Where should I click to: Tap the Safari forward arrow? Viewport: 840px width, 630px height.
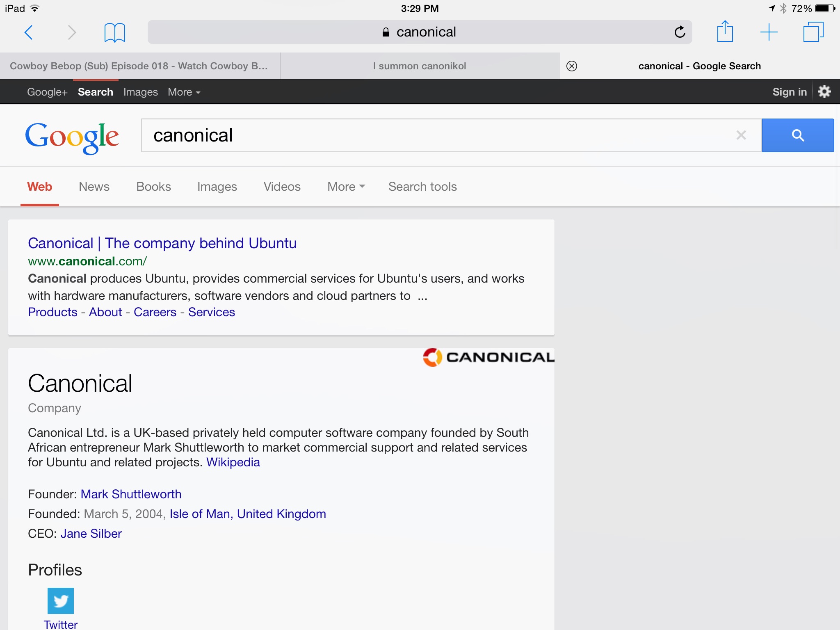(72, 32)
